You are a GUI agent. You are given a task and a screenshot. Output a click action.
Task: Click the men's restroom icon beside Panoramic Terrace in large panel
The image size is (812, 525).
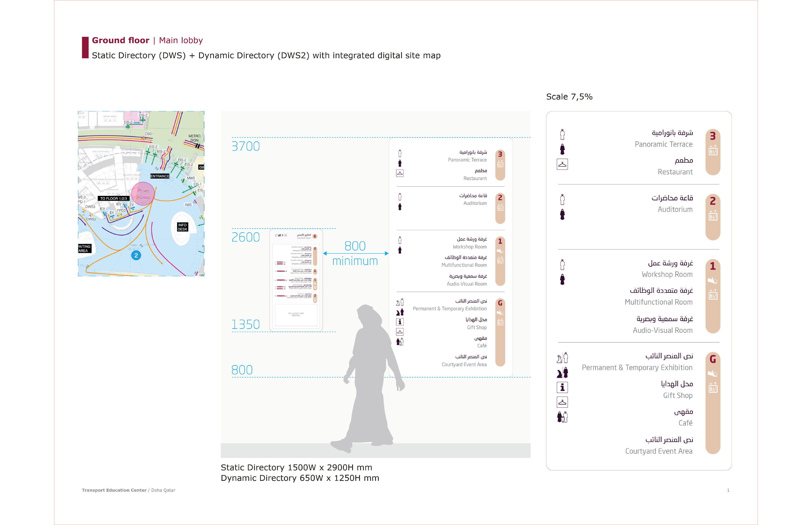click(562, 135)
